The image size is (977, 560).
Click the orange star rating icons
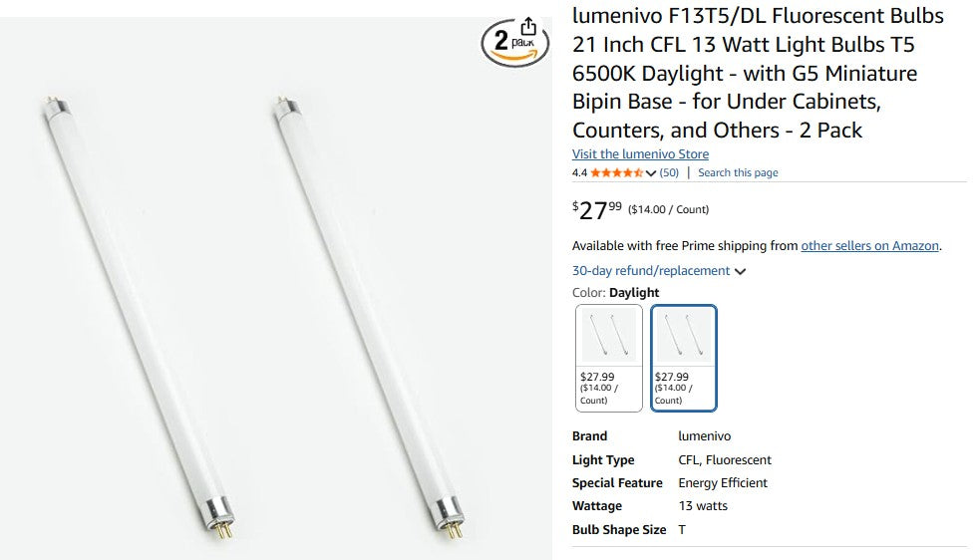point(616,172)
